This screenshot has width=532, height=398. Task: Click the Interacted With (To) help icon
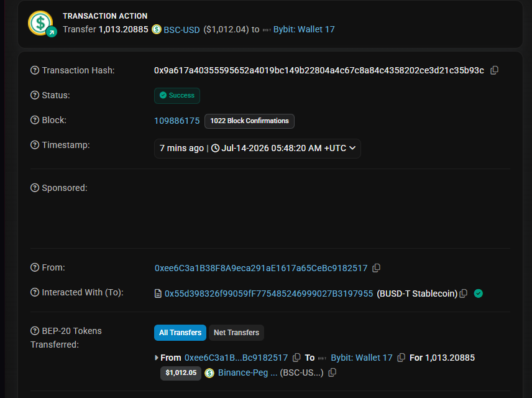(x=35, y=292)
